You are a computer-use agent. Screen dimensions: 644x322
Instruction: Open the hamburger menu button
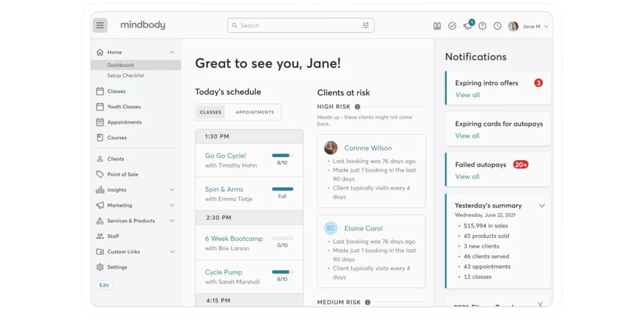[x=100, y=25]
